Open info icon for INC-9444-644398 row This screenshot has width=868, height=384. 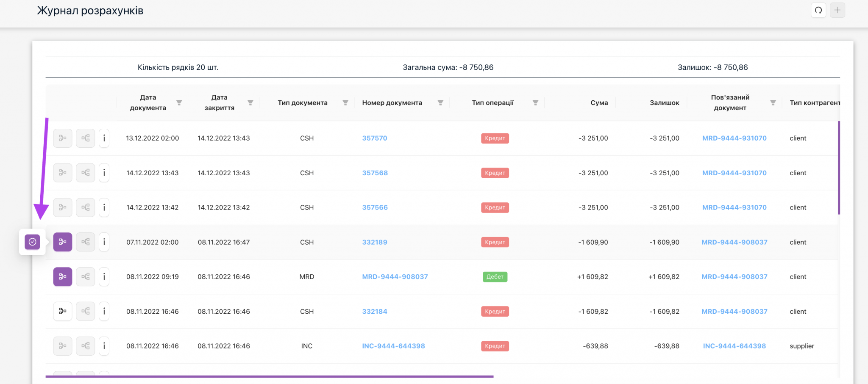(104, 346)
